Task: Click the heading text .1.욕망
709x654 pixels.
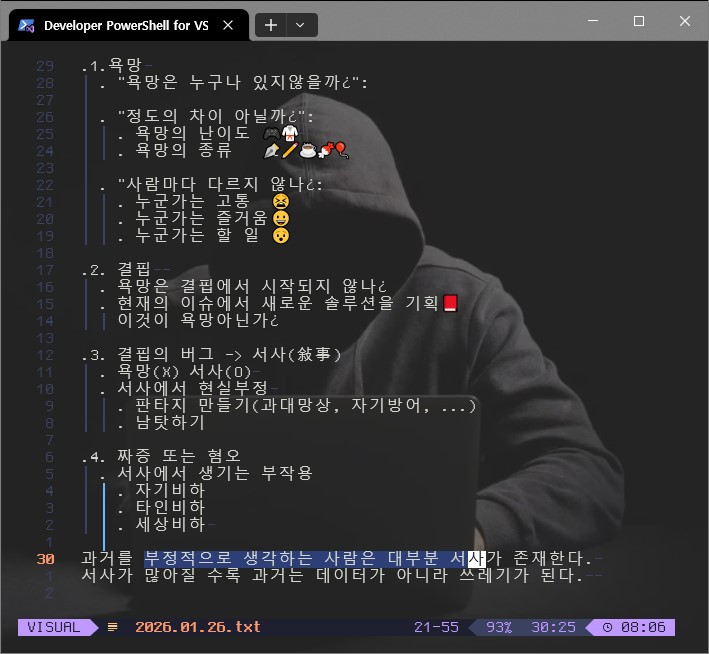Action: (x=112, y=66)
